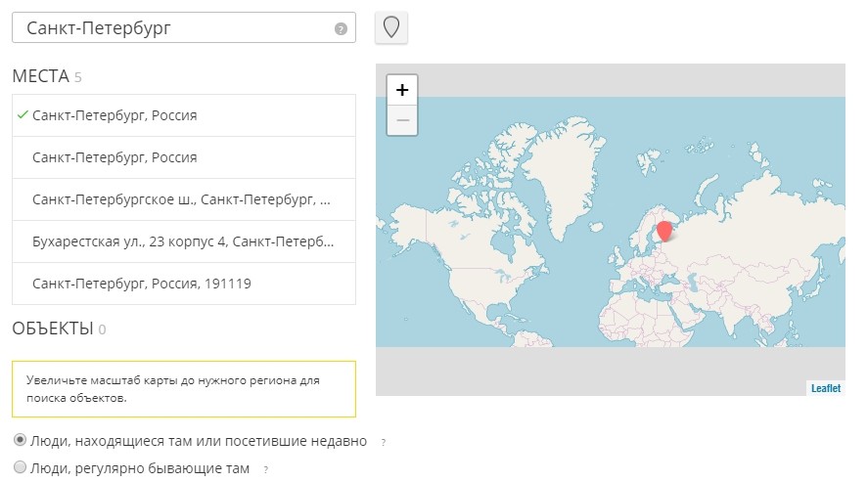This screenshot has height=482, width=868.
Task: Zoom in the map with plus button
Action: pos(402,90)
